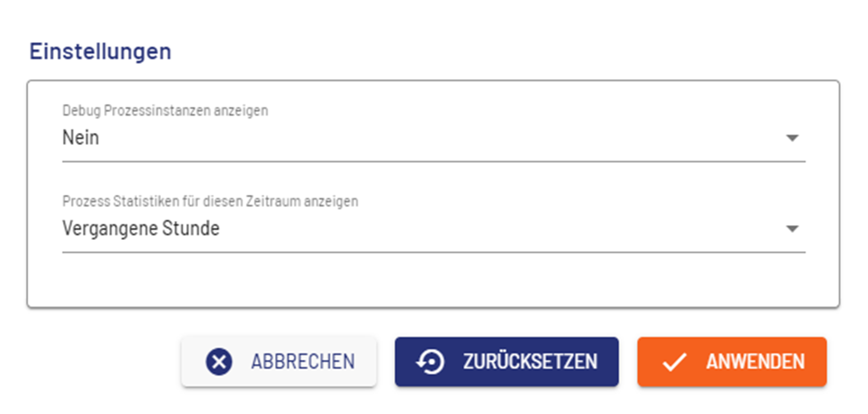Image resolution: width=868 pixels, height=414 pixels.
Task: Click the "Prozess Statistiken für diesen Zeitraum anzeigen" label
Action: 210,201
